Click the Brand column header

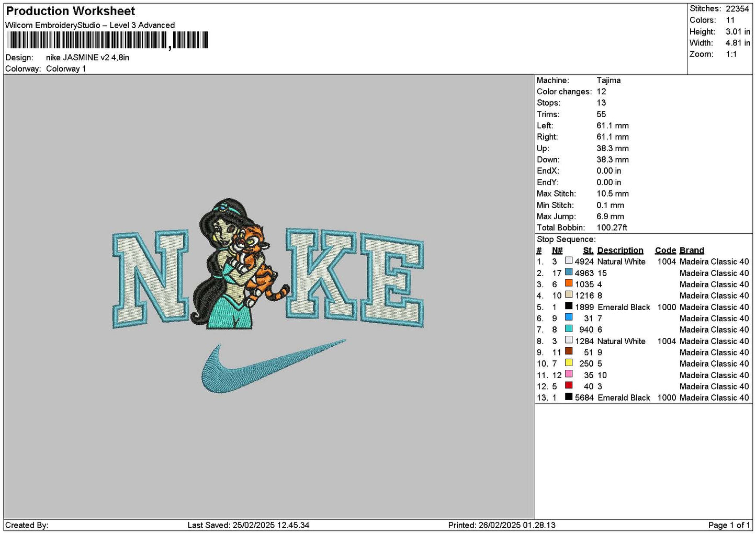tap(692, 251)
